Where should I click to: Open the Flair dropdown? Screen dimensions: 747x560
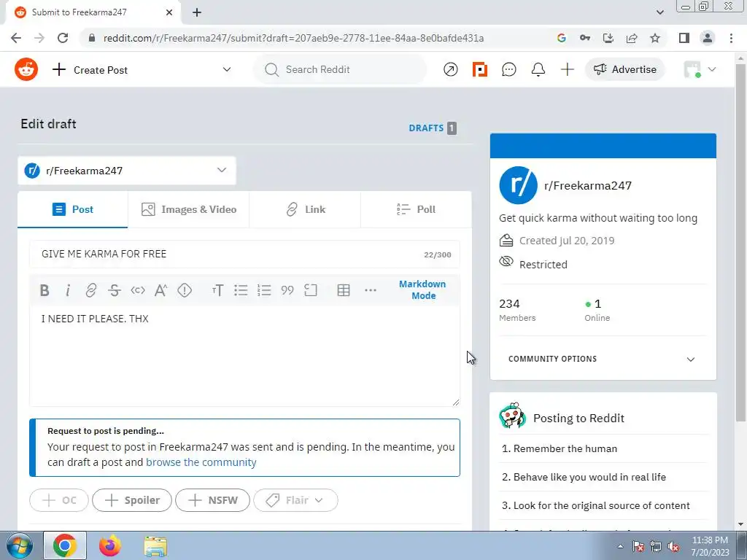(296, 500)
